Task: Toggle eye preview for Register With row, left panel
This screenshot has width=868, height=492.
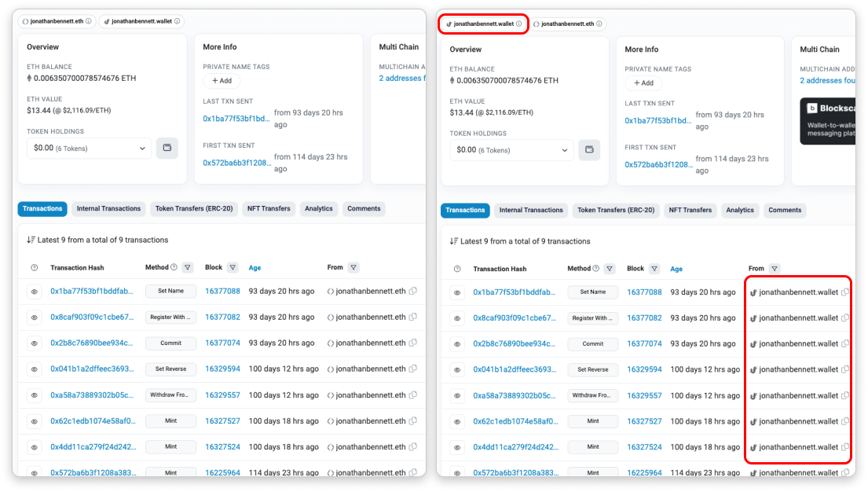Action: 35,318
